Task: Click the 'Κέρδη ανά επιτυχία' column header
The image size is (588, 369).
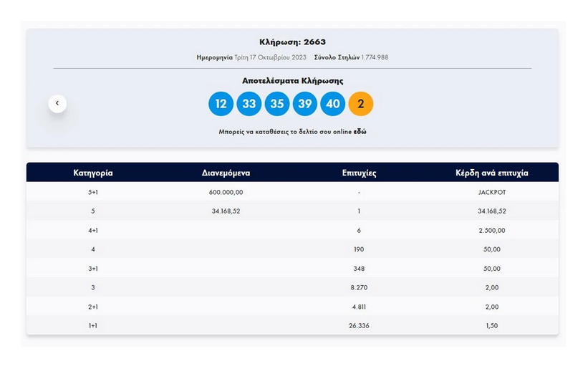Action: (x=491, y=173)
